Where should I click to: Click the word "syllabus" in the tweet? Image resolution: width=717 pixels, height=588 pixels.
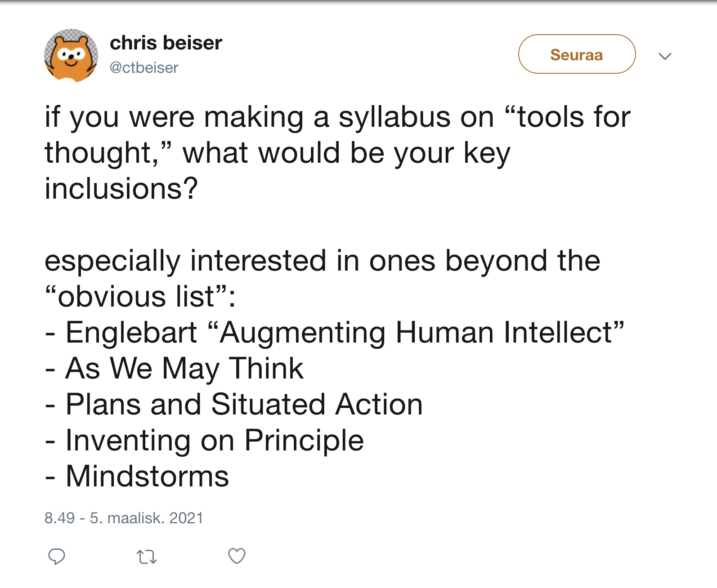pos(394,118)
